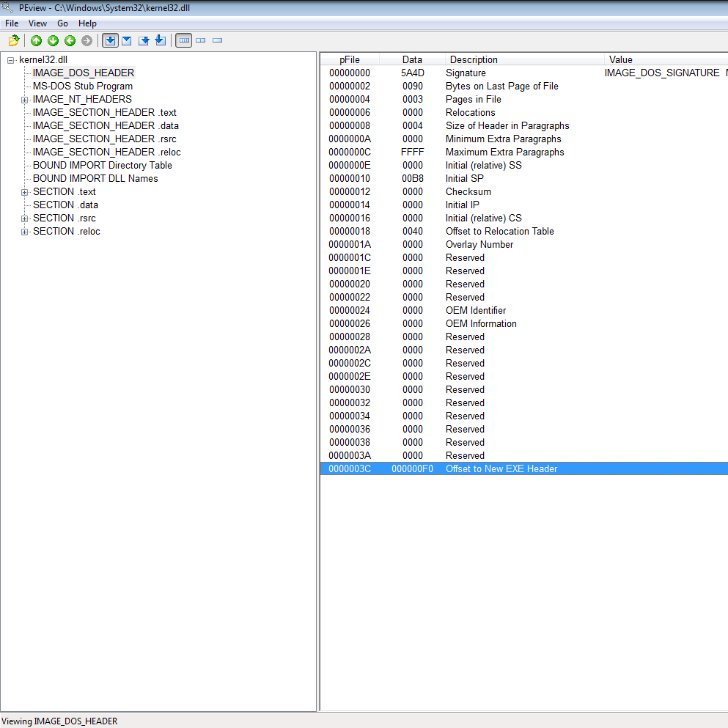Select IMAGE_DOS_HEADER tree item

pyautogui.click(x=84, y=73)
